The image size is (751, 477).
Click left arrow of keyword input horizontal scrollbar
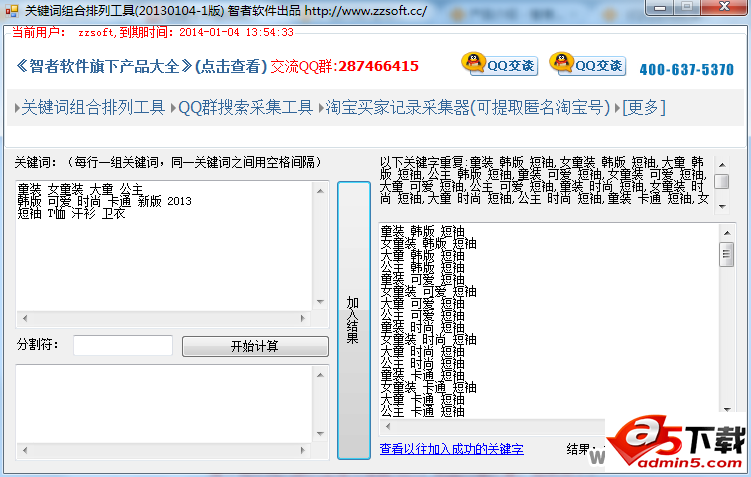pos(25,318)
